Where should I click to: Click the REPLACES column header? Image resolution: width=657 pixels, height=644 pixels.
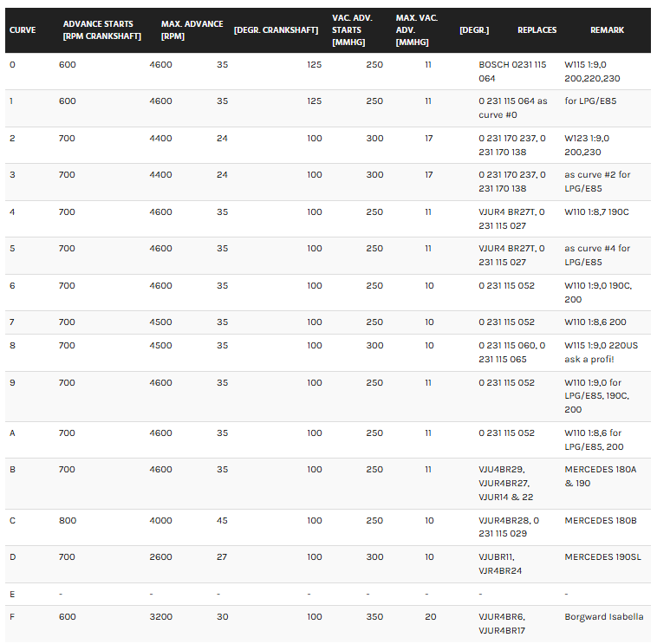coord(537,30)
